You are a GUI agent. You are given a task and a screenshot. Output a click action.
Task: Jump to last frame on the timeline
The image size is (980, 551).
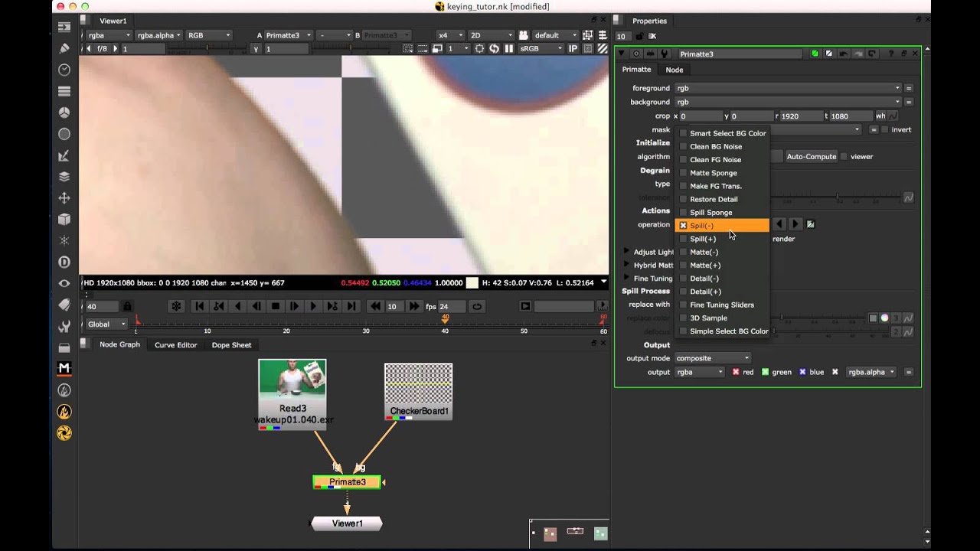351,306
